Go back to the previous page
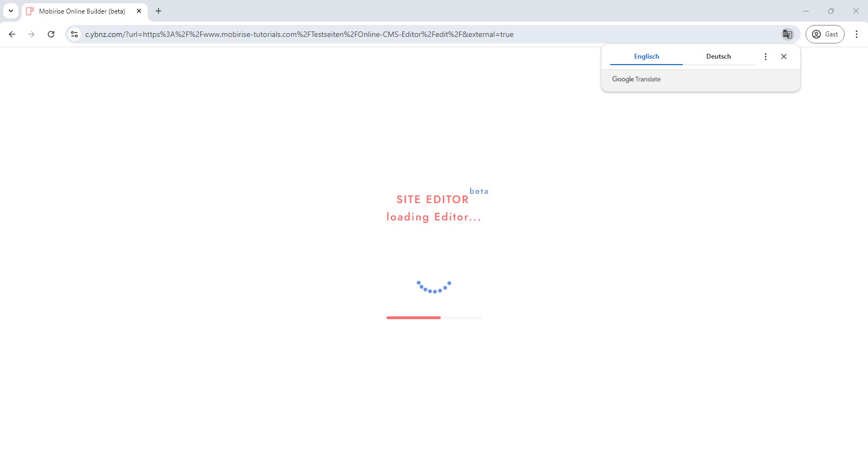This screenshot has height=455, width=868. (12, 34)
